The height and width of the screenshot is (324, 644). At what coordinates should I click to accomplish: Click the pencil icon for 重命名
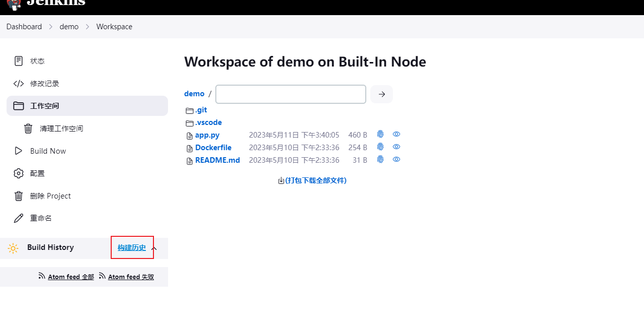(x=19, y=218)
